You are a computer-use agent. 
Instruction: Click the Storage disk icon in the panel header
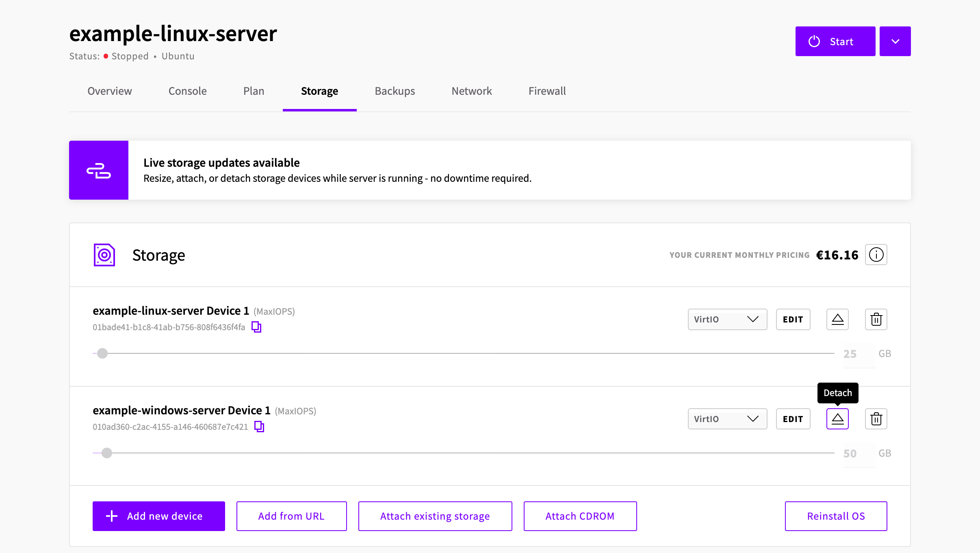pyautogui.click(x=104, y=255)
